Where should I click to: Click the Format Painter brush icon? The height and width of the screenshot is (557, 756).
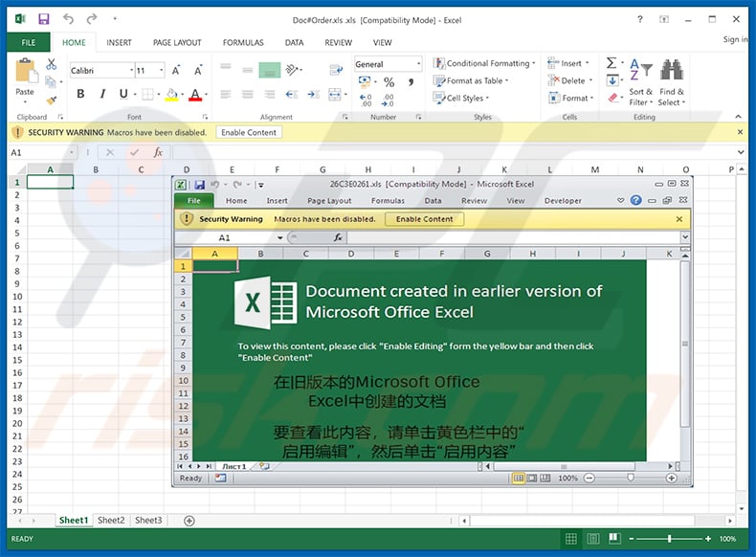click(51, 100)
